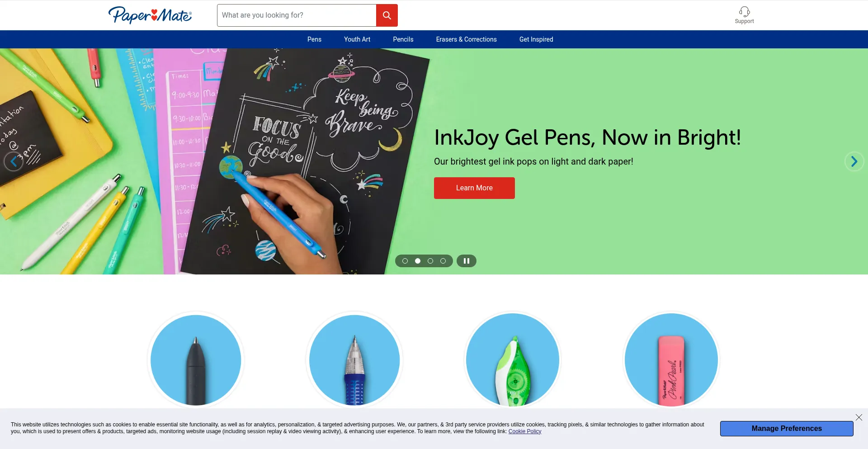Click the red search magnifier icon
Viewport: 868px width, 449px height.
387,15
